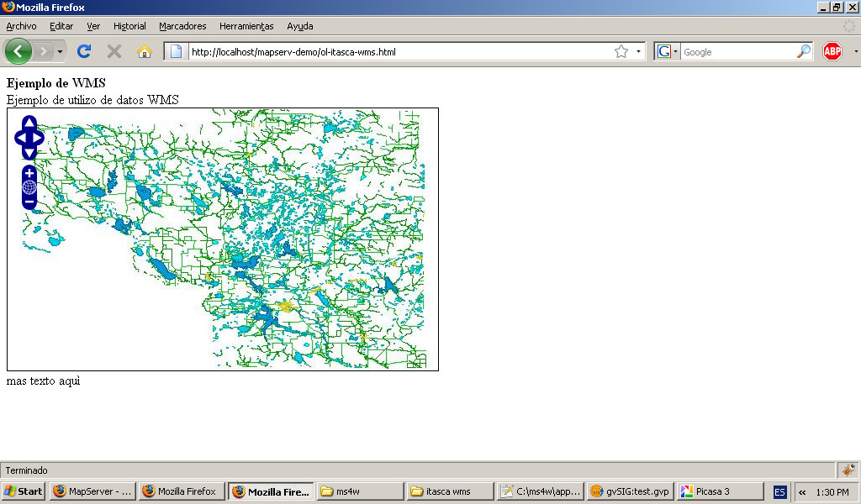The width and height of the screenshot is (861, 504).
Task: Zoom in on the map with plus button
Action: click(x=29, y=173)
